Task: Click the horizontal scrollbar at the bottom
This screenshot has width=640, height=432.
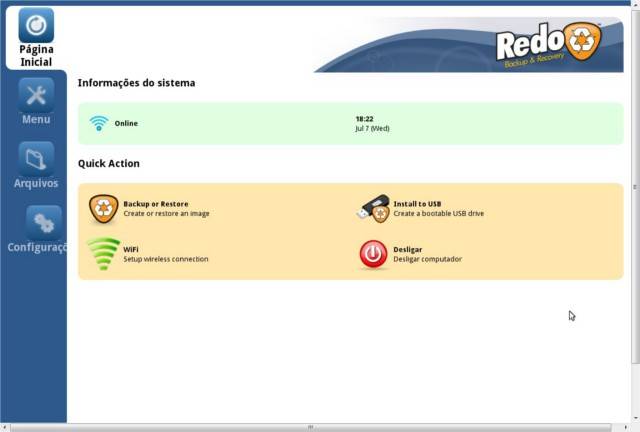Action: pos(310,428)
